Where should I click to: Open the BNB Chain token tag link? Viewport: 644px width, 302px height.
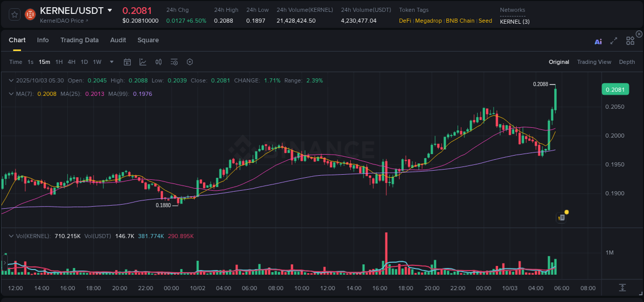pos(460,21)
